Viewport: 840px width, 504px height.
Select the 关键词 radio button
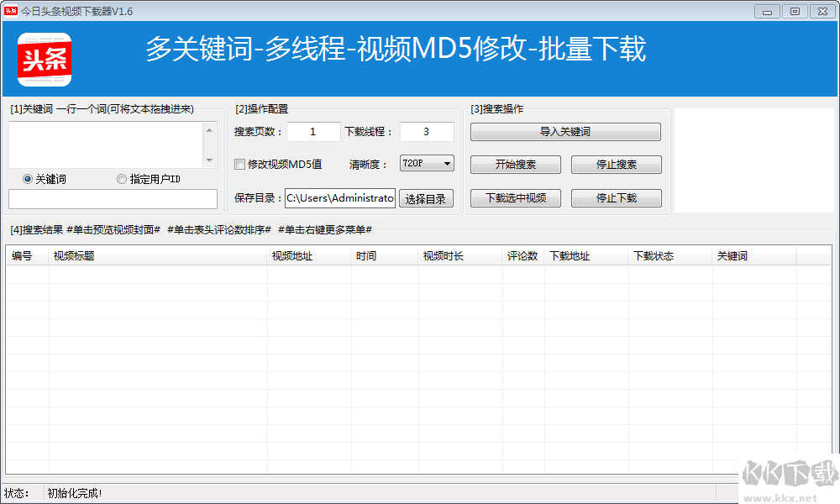pyautogui.click(x=26, y=179)
